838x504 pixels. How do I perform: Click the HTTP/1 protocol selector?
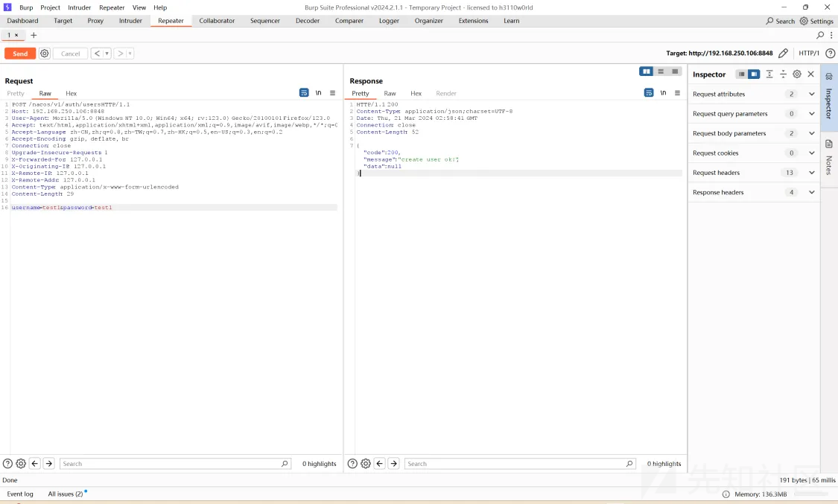click(809, 53)
